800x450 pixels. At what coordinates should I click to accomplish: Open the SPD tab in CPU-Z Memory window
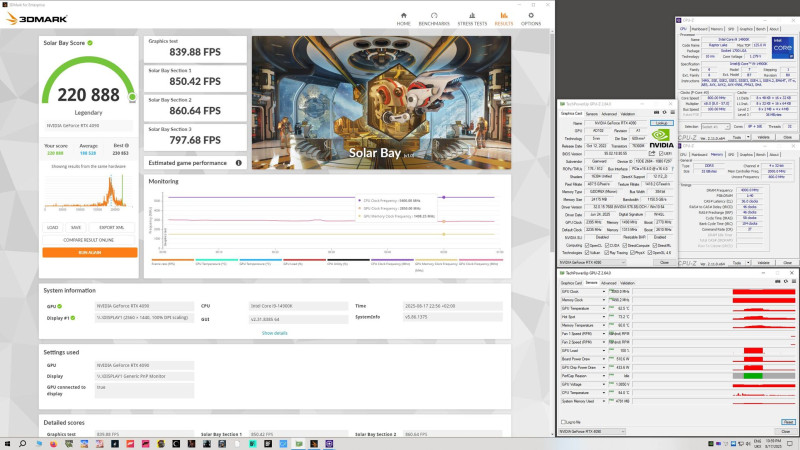[x=731, y=154]
